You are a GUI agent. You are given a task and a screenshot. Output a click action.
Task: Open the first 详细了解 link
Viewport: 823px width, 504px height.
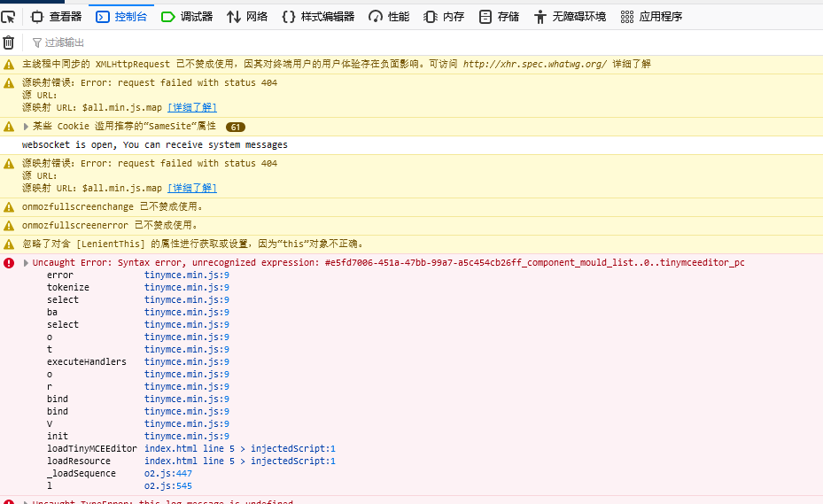(192, 108)
